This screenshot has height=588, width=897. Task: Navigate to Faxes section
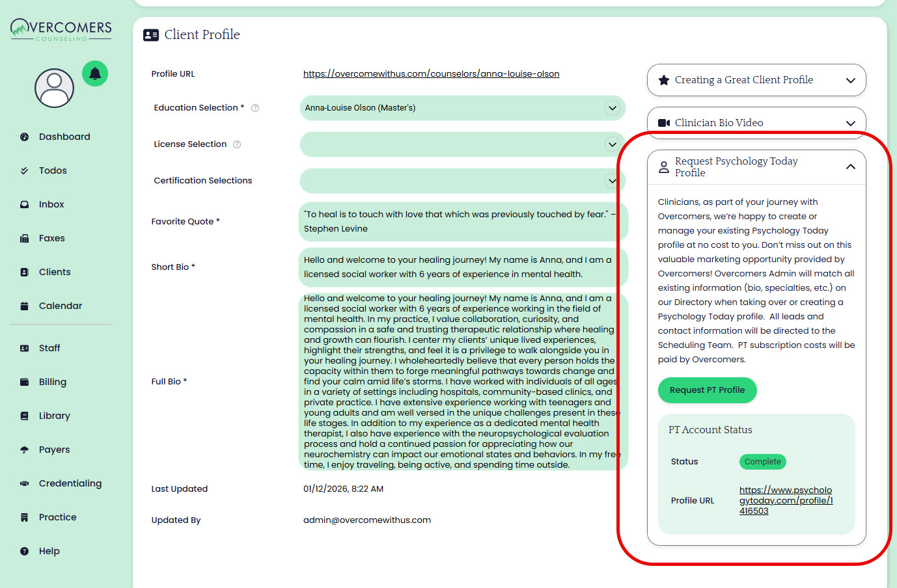(52, 238)
